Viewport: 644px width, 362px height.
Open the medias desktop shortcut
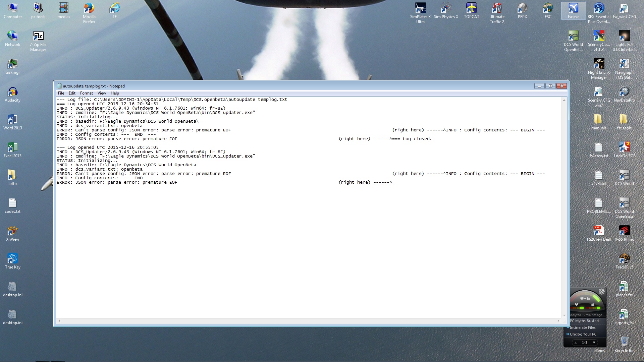point(63,11)
